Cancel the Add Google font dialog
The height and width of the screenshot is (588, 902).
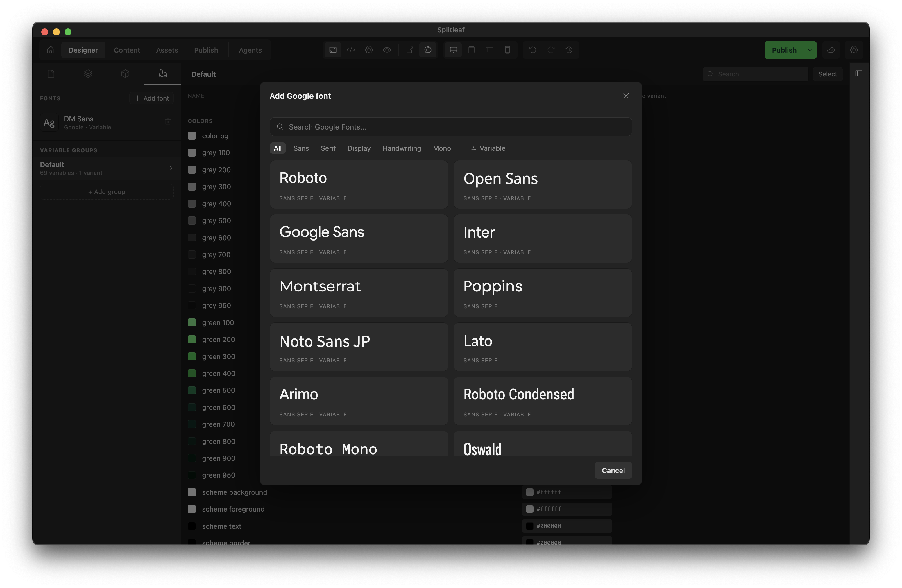613,470
